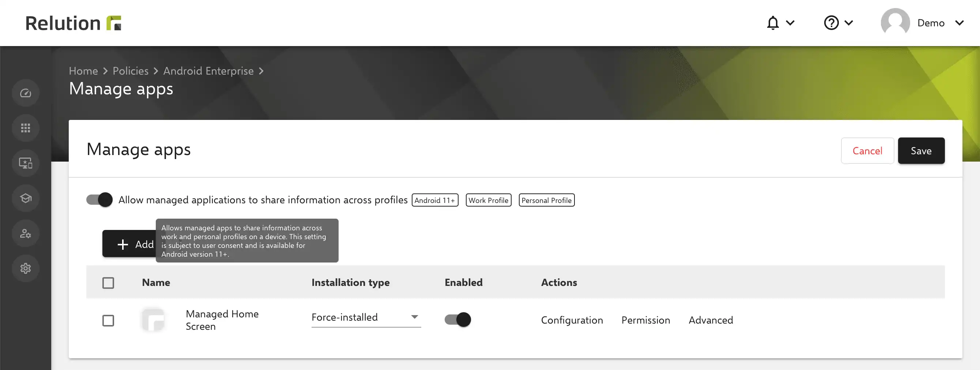This screenshot has height=370, width=980.
Task: Open Permission action for Managed Home Screen
Action: point(646,320)
